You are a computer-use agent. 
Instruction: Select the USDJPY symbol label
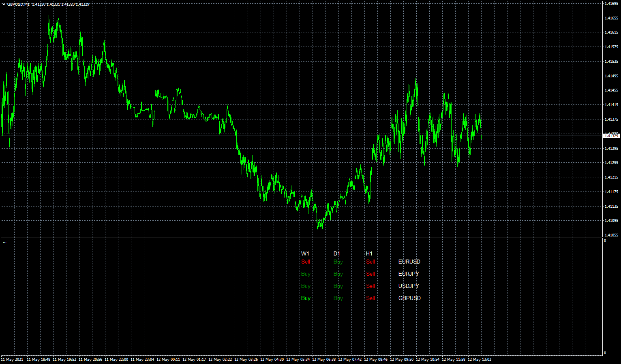pos(409,286)
